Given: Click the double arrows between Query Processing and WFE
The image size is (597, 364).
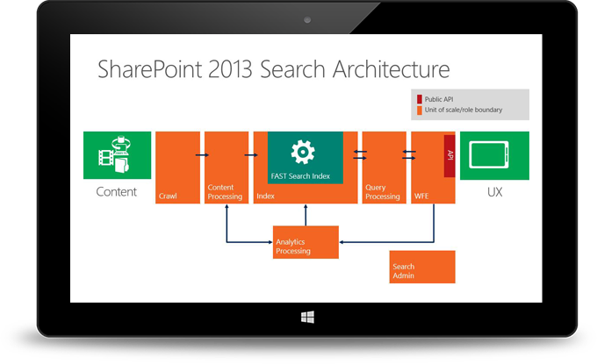Looking at the screenshot, I should coord(409,154).
